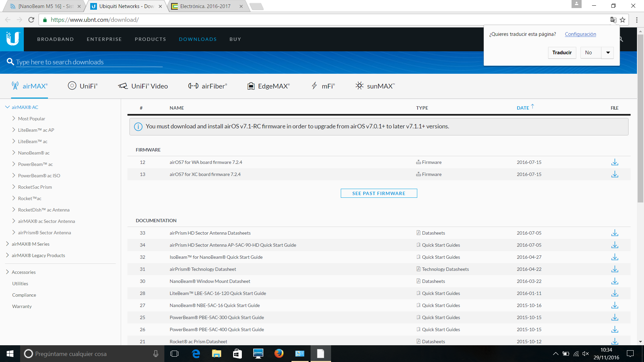The width and height of the screenshot is (644, 362).
Task: Open the Windows Start menu
Action: click(10, 354)
